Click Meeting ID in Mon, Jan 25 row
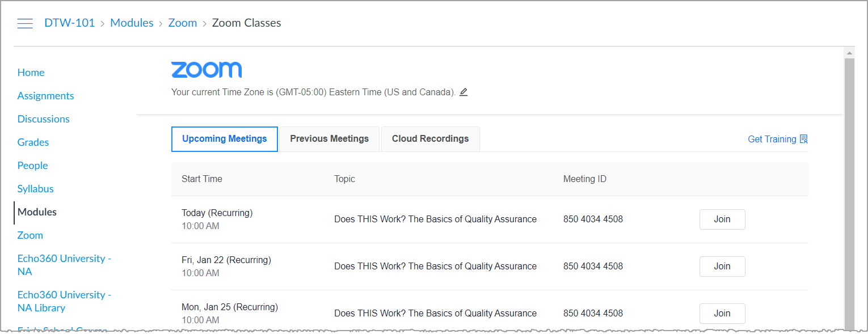The width and height of the screenshot is (868, 334). pyautogui.click(x=593, y=314)
